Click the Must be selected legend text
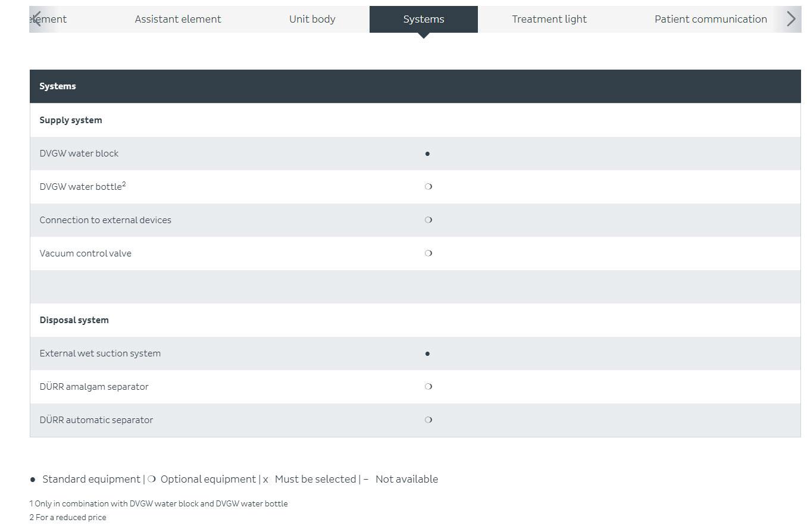The image size is (807, 532). click(x=315, y=479)
